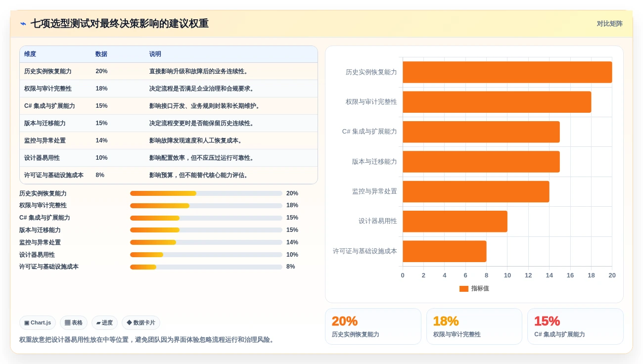Image resolution: width=643 pixels, height=364 pixels.
Task: Click the C# 集成与扩展能力 chart bar
Action: 481,132
